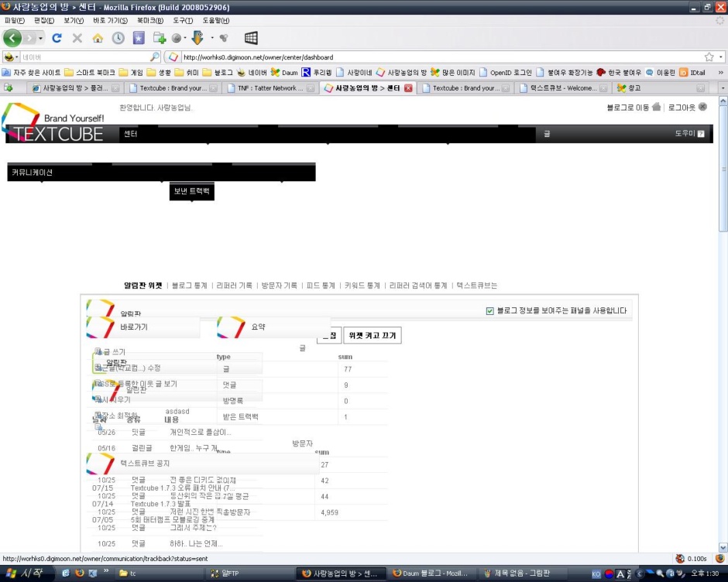Click the download manager arrow icon
The image size is (728, 582).
[197, 39]
